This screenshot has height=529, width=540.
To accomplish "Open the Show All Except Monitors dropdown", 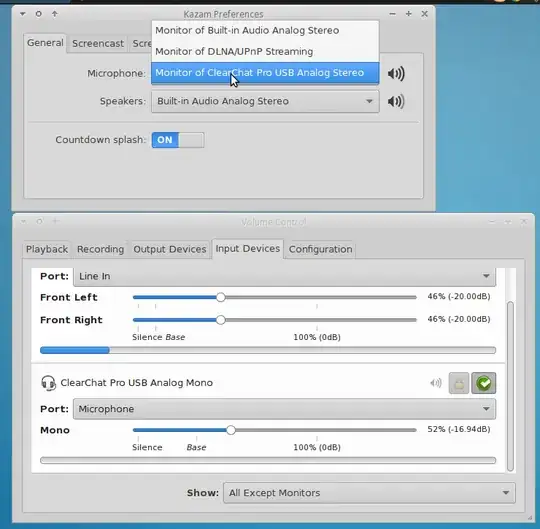I will [x=369, y=493].
